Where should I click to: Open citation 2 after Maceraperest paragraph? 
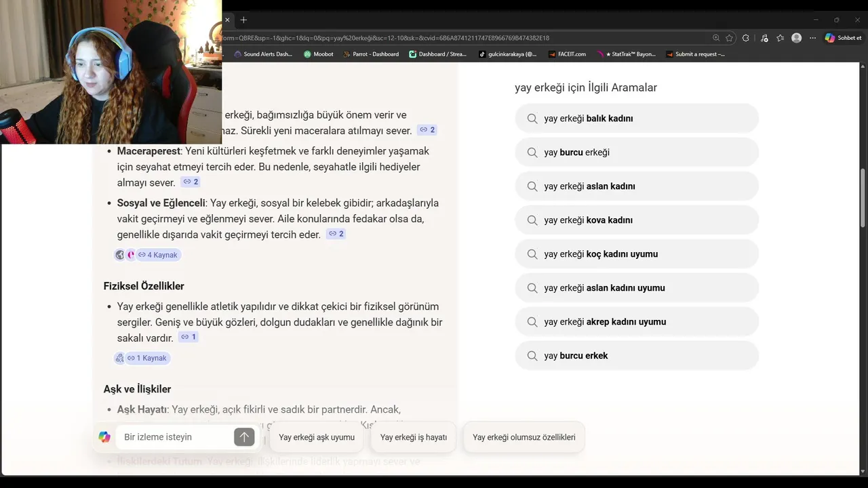[191, 182]
